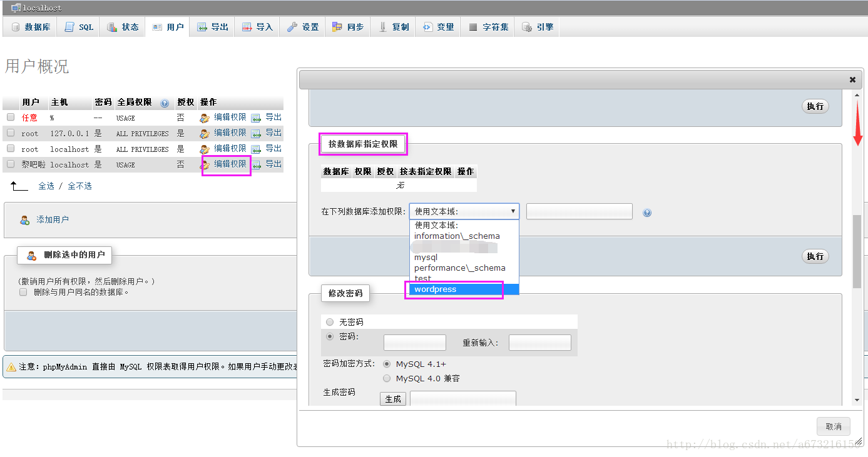This screenshot has width=868, height=457.
Task: Close the dialog with the X button
Action: (x=852, y=79)
